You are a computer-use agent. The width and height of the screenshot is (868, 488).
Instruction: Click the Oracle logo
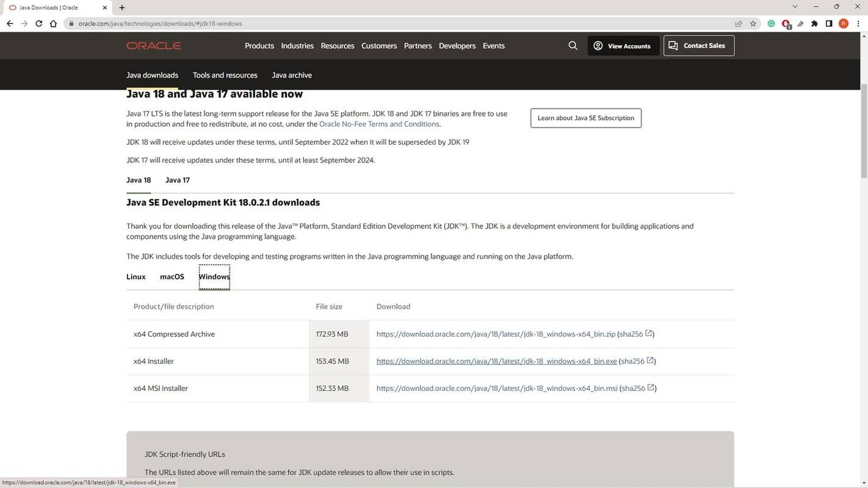click(154, 46)
